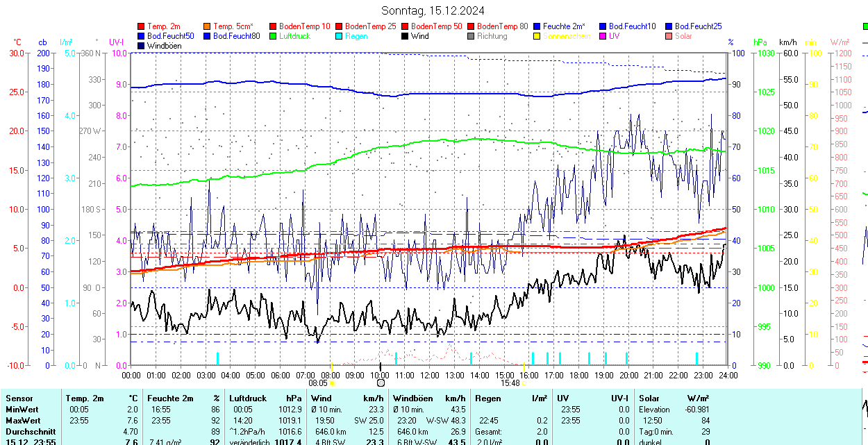Click the yellow Sonnenschein legend marker
This screenshot has height=445, width=868.
click(x=537, y=36)
